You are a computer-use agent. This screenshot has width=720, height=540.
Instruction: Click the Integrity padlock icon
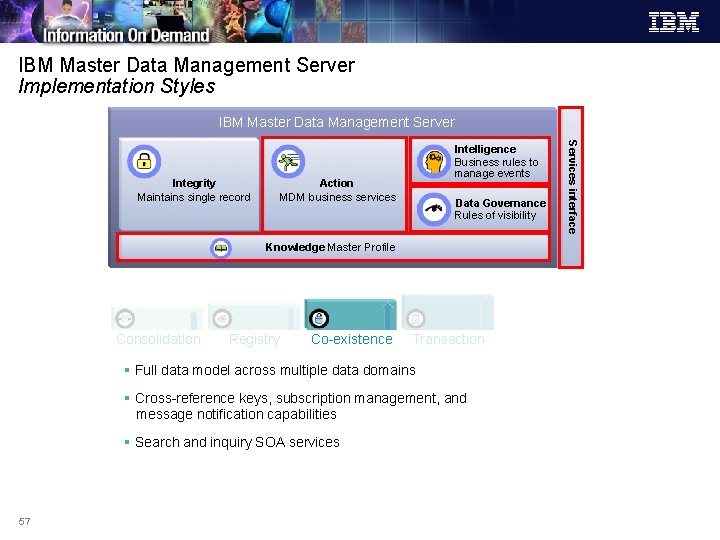pyautogui.click(x=144, y=161)
